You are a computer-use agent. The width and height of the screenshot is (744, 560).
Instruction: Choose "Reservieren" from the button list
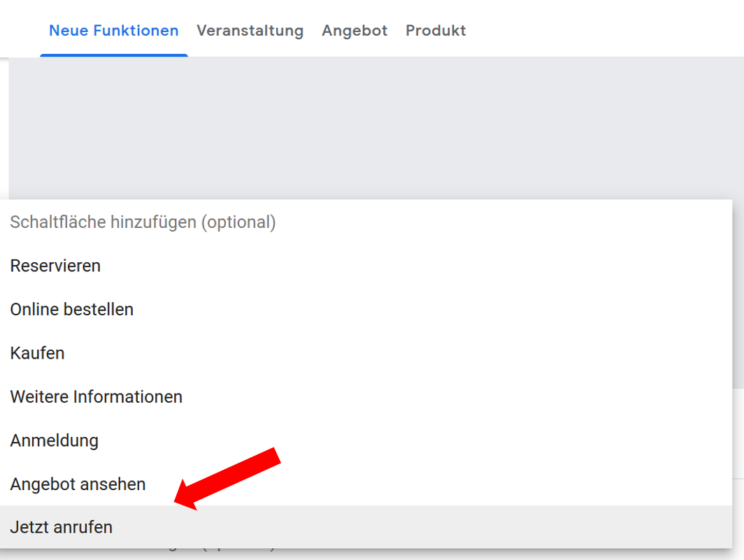pos(55,266)
